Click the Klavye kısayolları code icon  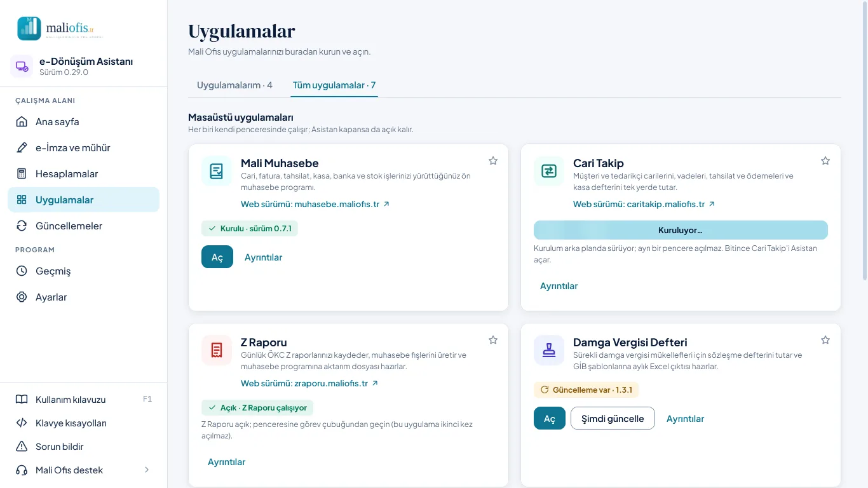pyautogui.click(x=22, y=423)
